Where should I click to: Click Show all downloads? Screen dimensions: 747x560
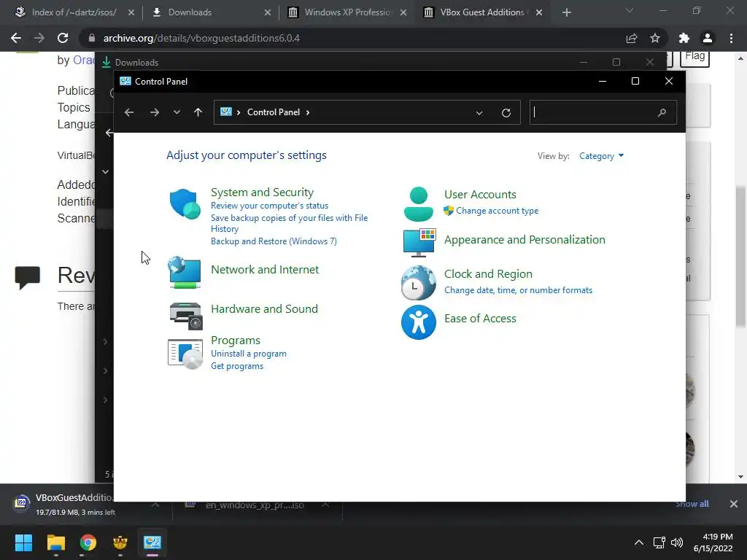(x=692, y=504)
